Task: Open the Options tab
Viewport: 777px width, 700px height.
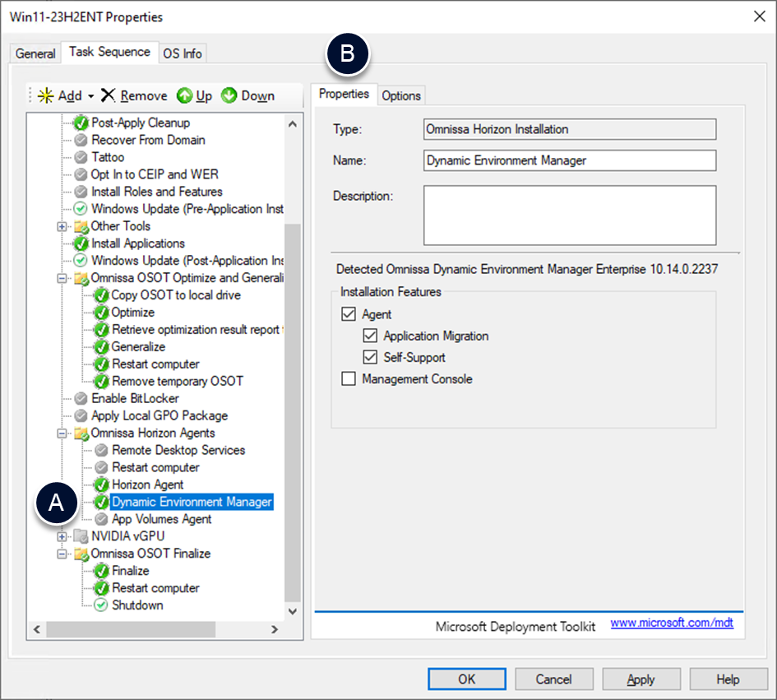Action: (401, 95)
